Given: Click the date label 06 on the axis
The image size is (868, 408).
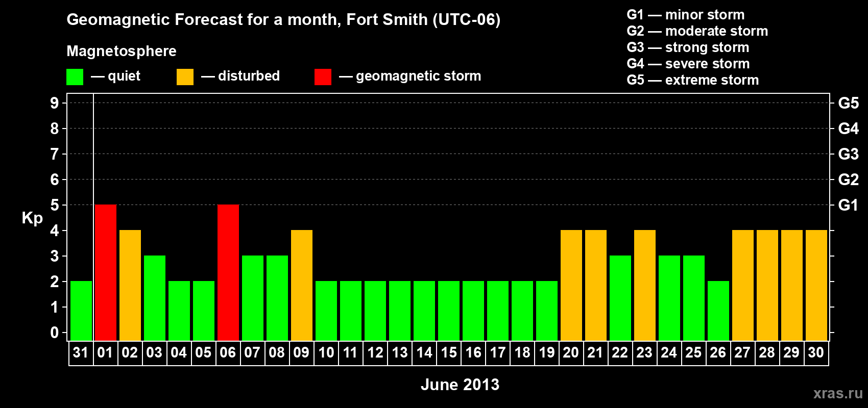Looking at the screenshot, I should [228, 352].
